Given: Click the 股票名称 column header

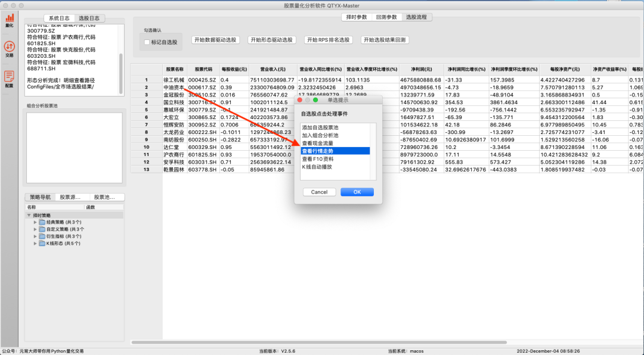Looking at the screenshot, I should pyautogui.click(x=175, y=69).
